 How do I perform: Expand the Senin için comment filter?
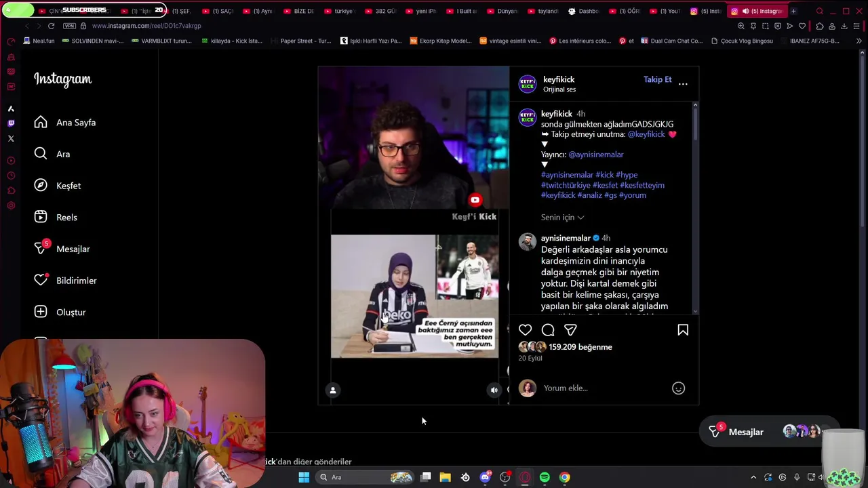click(x=562, y=218)
